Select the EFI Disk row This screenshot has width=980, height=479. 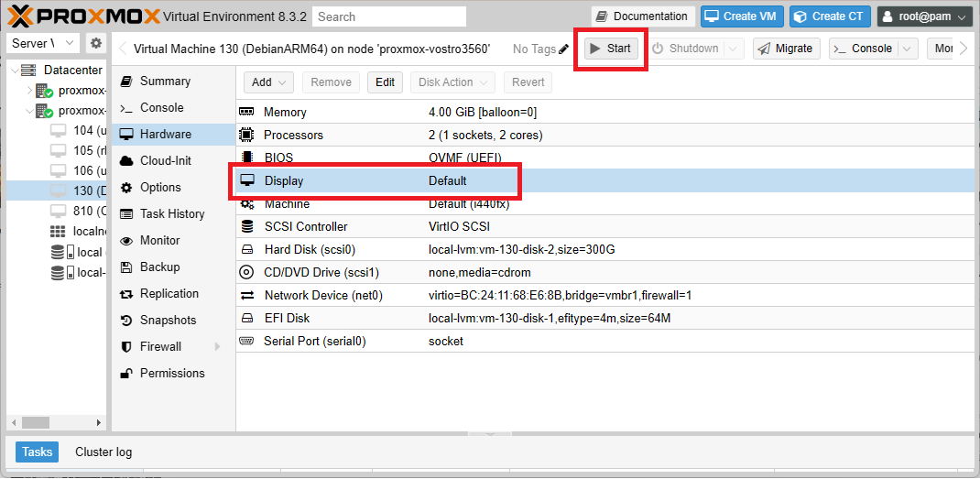coord(607,319)
